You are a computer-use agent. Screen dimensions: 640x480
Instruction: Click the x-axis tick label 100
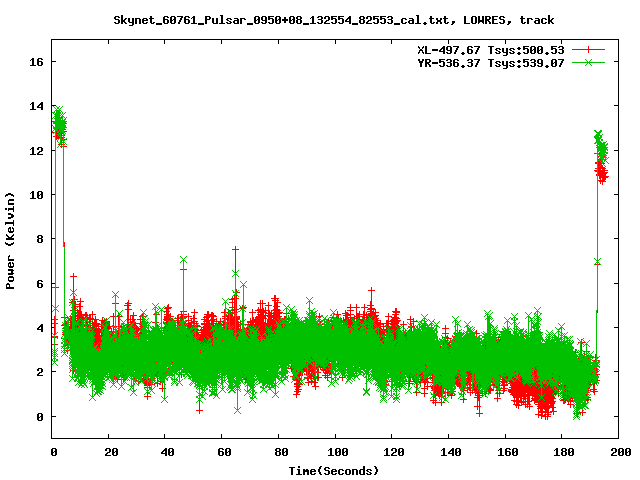pos(338,452)
